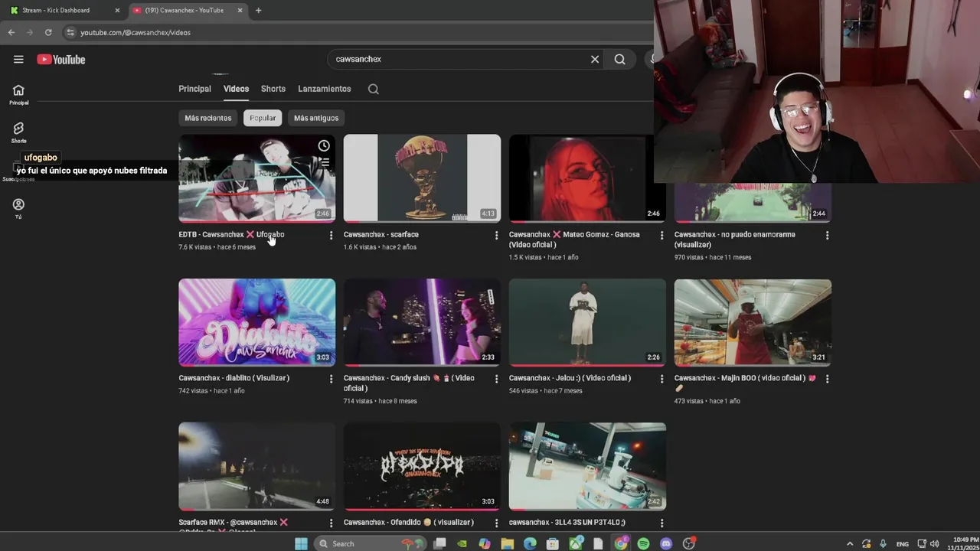Open options for no puedo enamorarme
This screenshot has height=551, width=980.
(827, 236)
